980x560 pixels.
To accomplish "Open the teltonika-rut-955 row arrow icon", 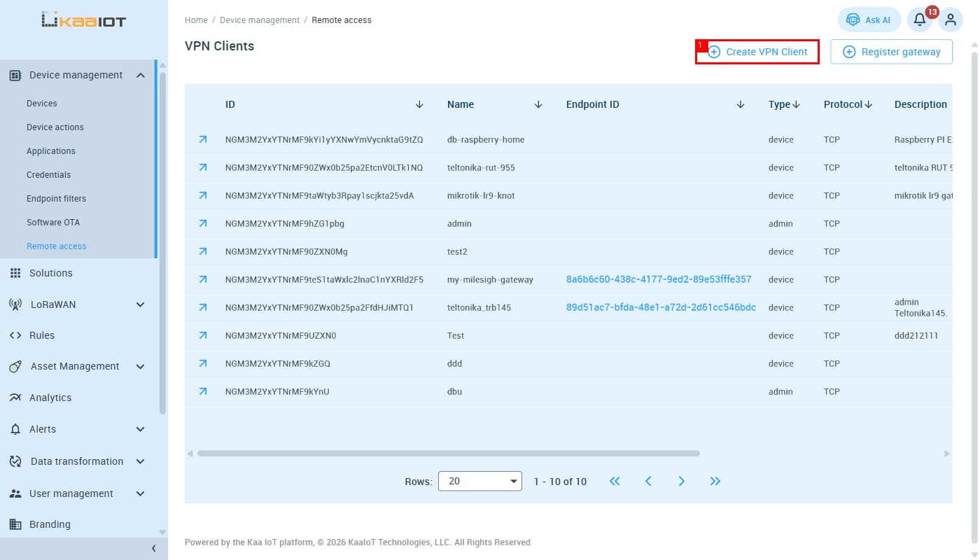I will 202,167.
